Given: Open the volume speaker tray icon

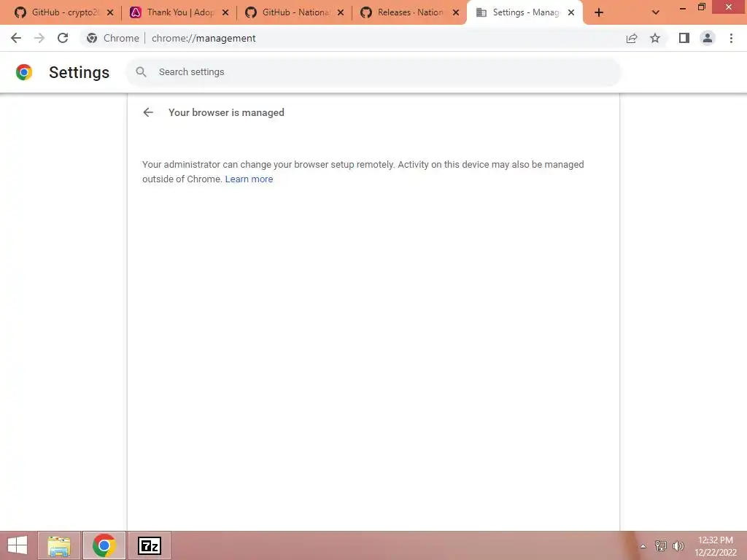Looking at the screenshot, I should [x=678, y=545].
